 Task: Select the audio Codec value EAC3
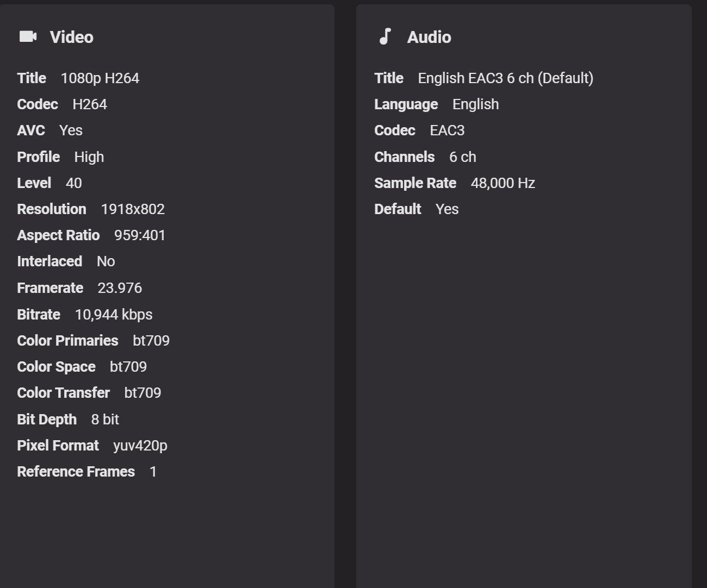[447, 130]
